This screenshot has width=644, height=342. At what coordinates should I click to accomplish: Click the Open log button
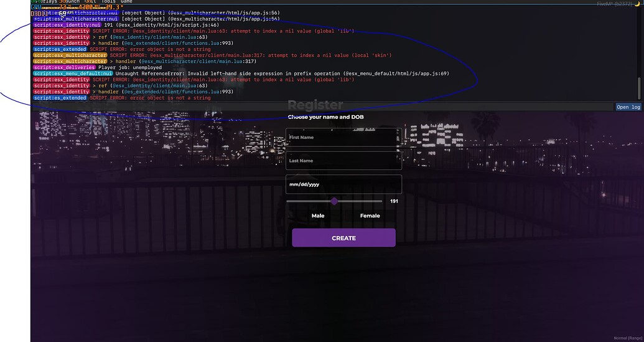(x=628, y=107)
